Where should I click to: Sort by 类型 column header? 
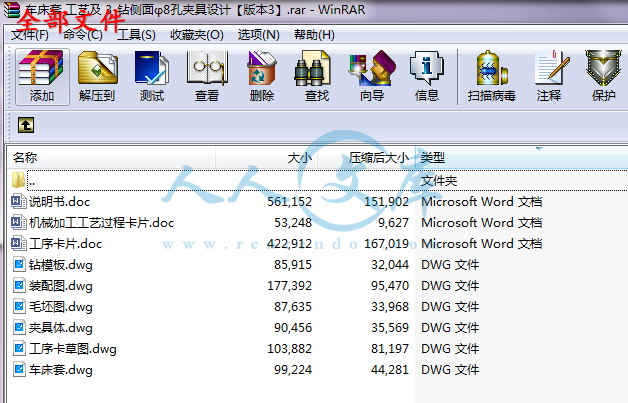click(521, 158)
